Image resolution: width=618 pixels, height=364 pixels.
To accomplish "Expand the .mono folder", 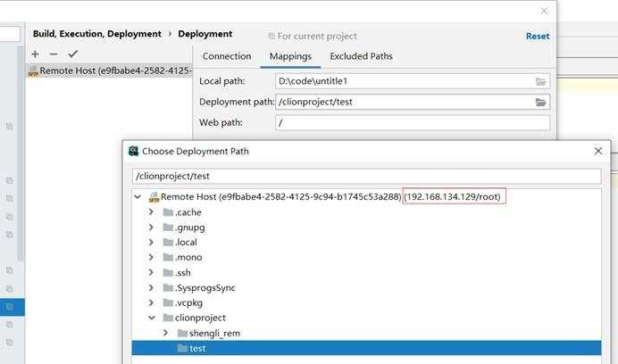I will [x=151, y=257].
